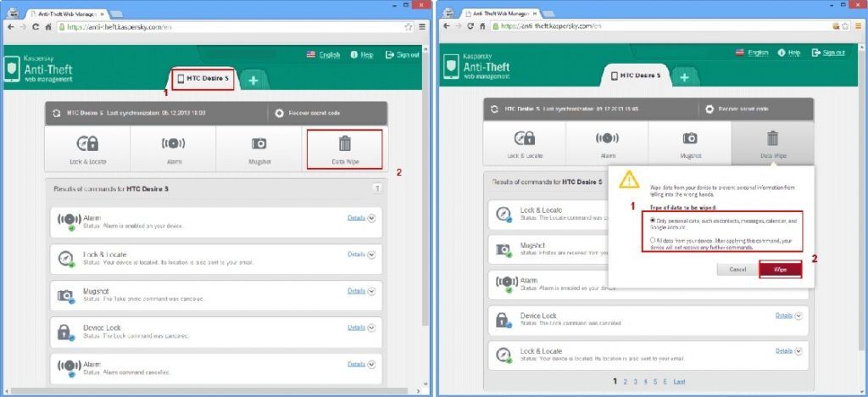Click sync refresh icon in left window
The image size is (868, 397).
click(x=57, y=113)
